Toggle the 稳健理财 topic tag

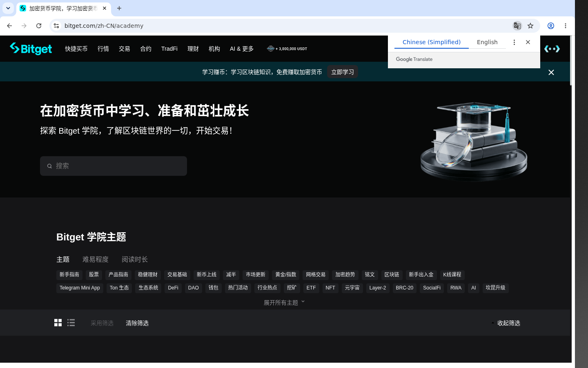[148, 275]
